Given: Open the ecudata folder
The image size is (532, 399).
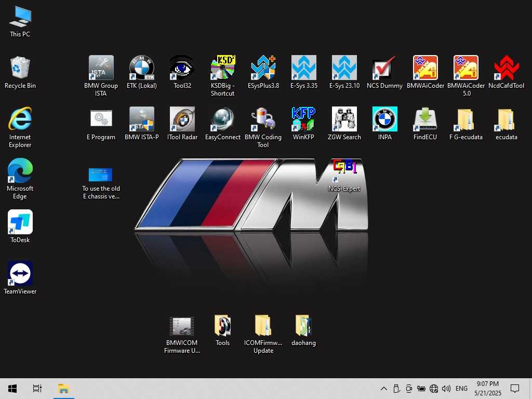Looking at the screenshot, I should pos(506,118).
